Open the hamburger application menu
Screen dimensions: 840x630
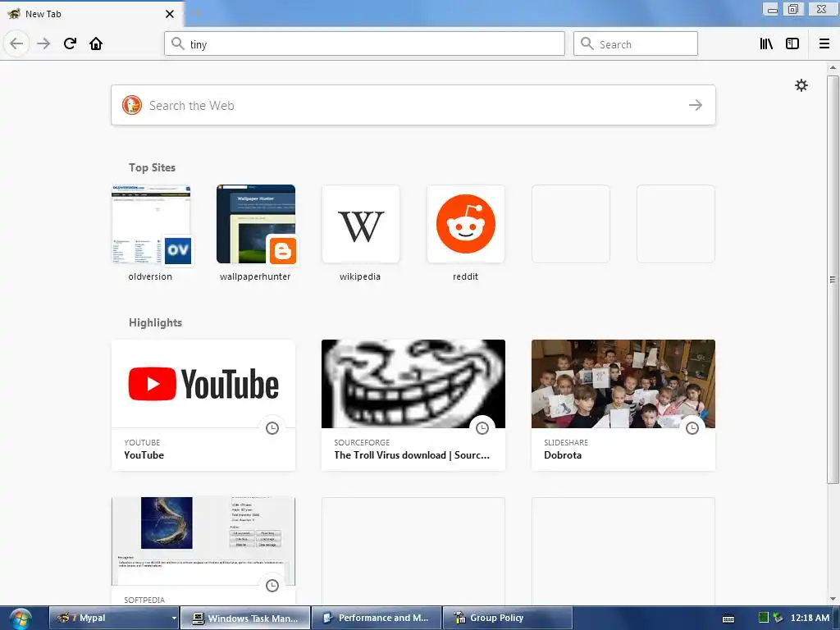point(824,43)
